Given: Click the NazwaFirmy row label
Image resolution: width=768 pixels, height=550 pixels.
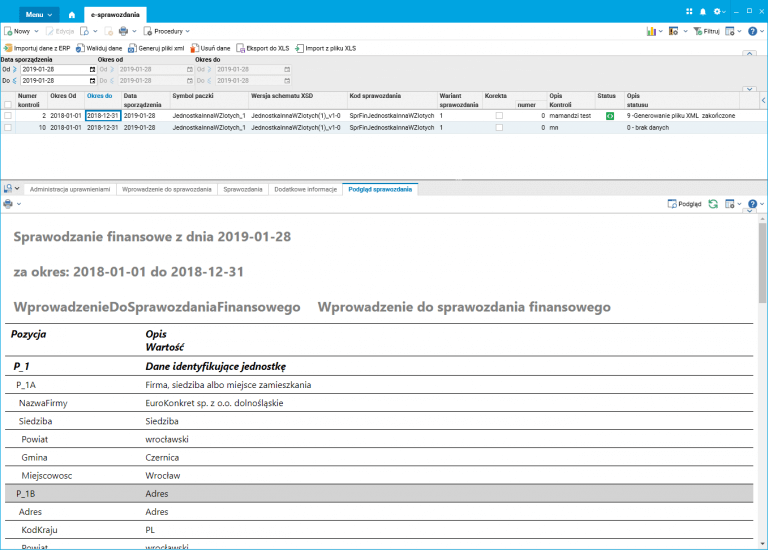Looking at the screenshot, I should (43, 403).
